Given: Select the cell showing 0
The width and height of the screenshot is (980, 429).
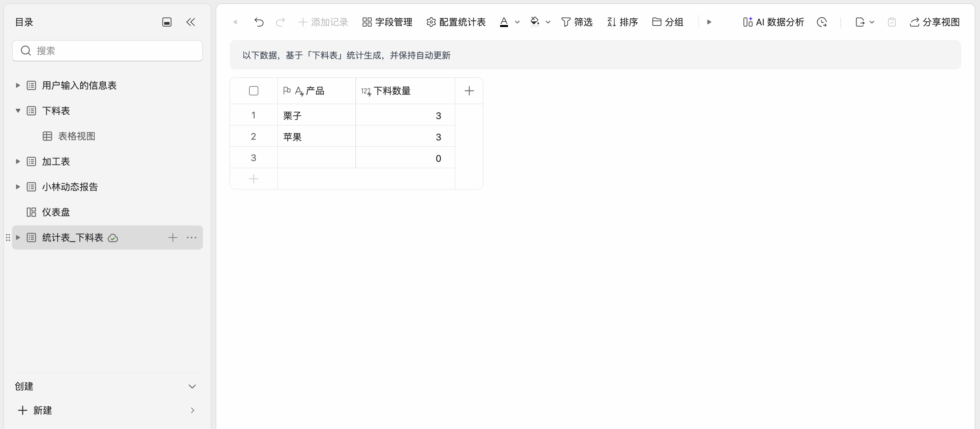Looking at the screenshot, I should coord(405,157).
